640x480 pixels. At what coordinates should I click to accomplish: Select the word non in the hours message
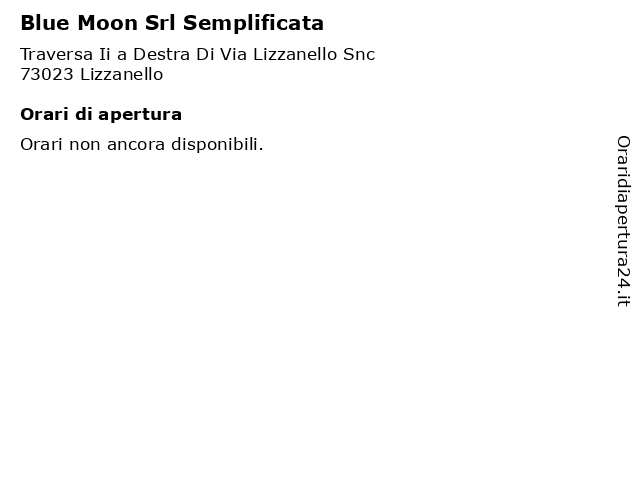click(85, 146)
